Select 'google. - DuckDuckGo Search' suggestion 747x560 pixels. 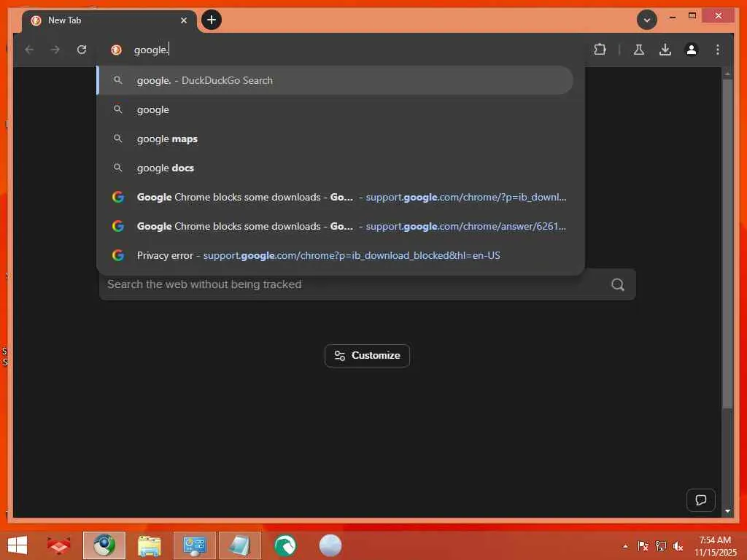[x=335, y=80]
